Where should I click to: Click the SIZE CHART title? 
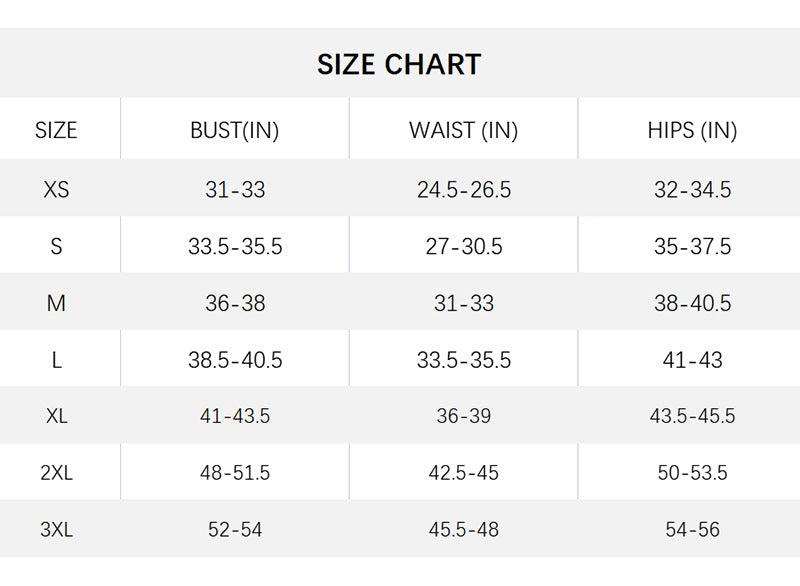[x=399, y=65]
